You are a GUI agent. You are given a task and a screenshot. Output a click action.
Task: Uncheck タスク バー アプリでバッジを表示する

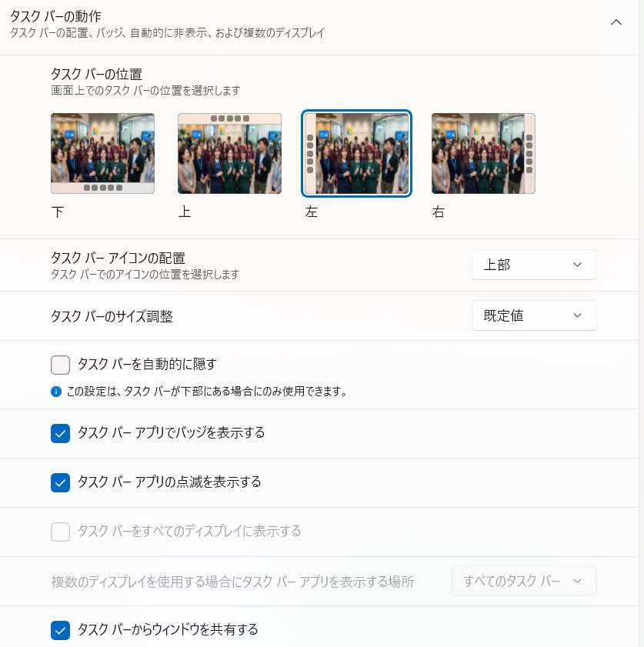[x=60, y=433]
